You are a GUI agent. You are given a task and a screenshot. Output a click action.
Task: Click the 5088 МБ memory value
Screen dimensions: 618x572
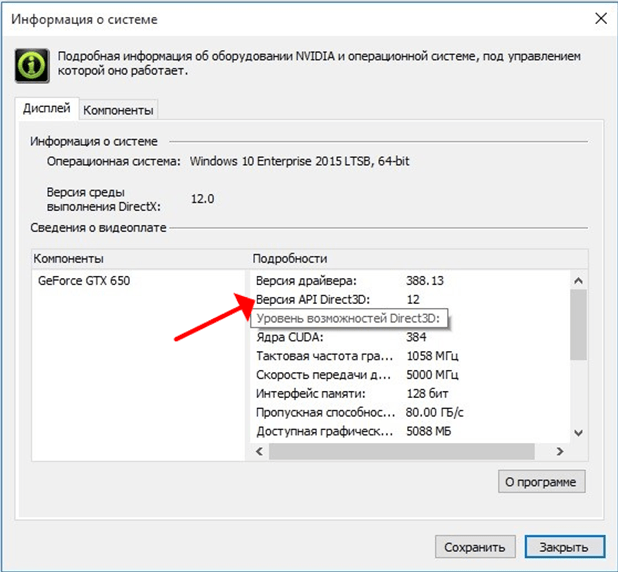coord(428,431)
